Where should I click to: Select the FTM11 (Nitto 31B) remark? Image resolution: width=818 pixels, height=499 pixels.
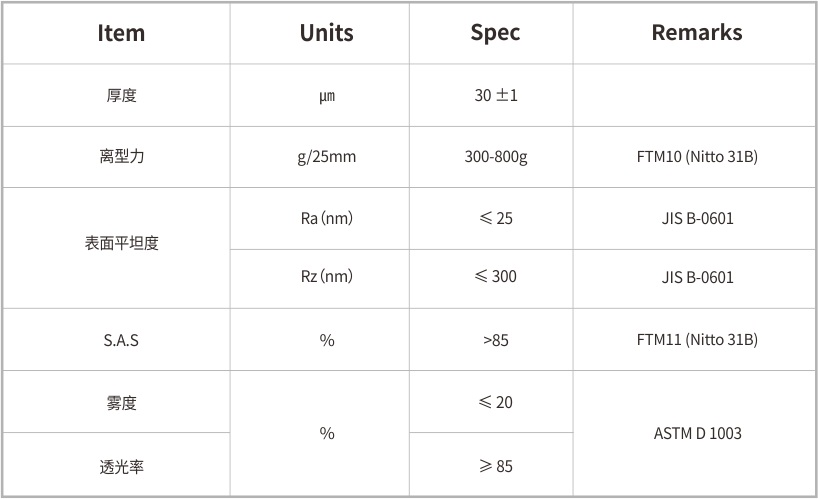click(x=696, y=340)
